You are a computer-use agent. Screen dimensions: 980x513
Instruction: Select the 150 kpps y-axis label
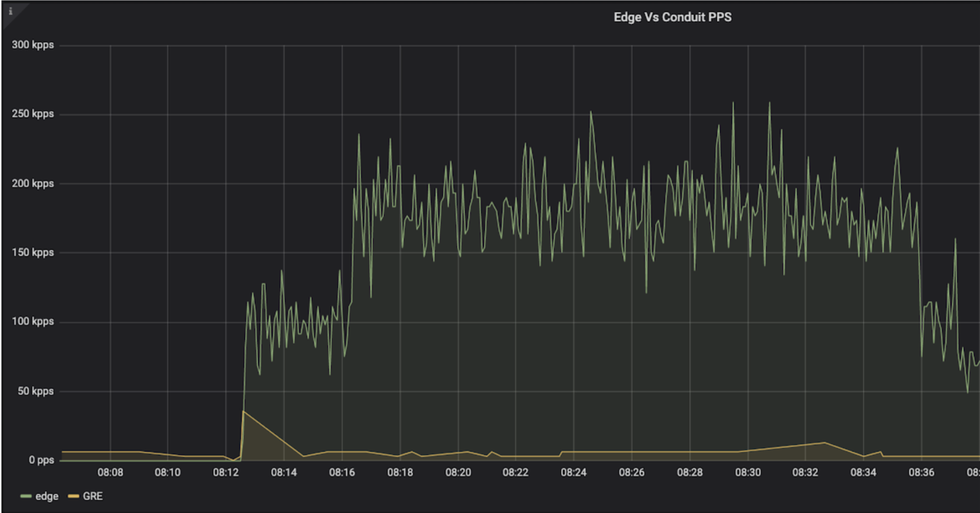click(x=34, y=253)
